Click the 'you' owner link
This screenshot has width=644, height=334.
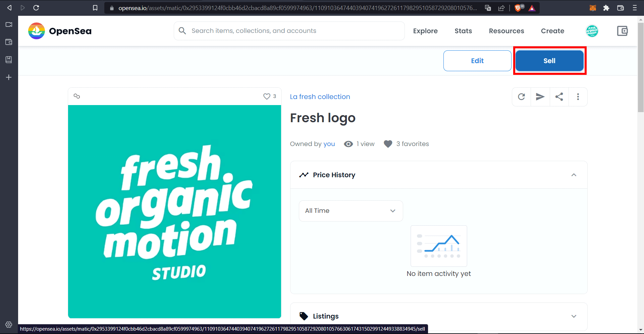pyautogui.click(x=329, y=144)
